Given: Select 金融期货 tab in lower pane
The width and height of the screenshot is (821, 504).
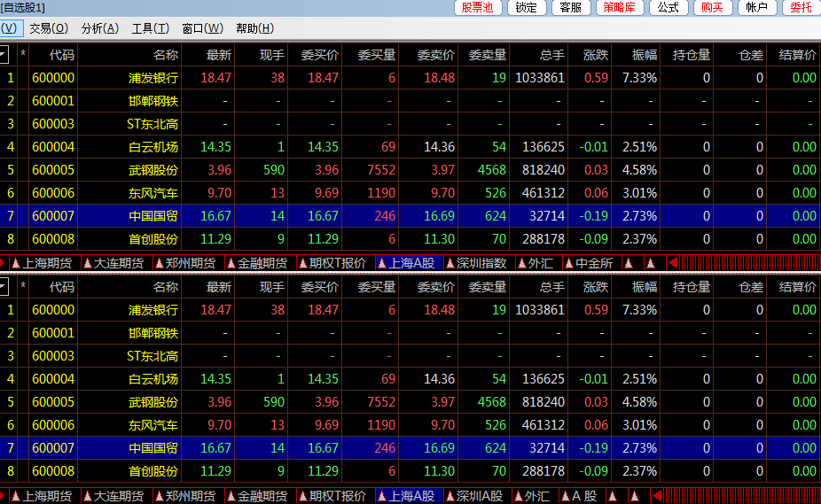Looking at the screenshot, I should pyautogui.click(x=257, y=495).
